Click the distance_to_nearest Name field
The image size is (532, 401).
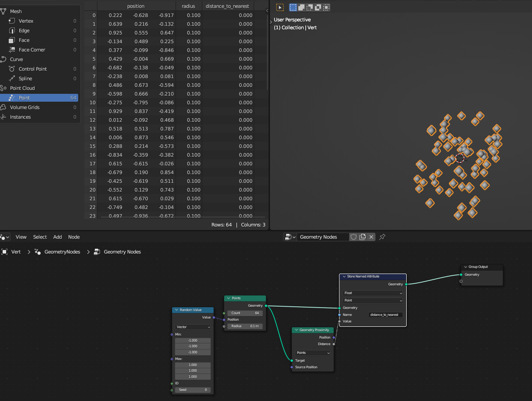coord(385,315)
